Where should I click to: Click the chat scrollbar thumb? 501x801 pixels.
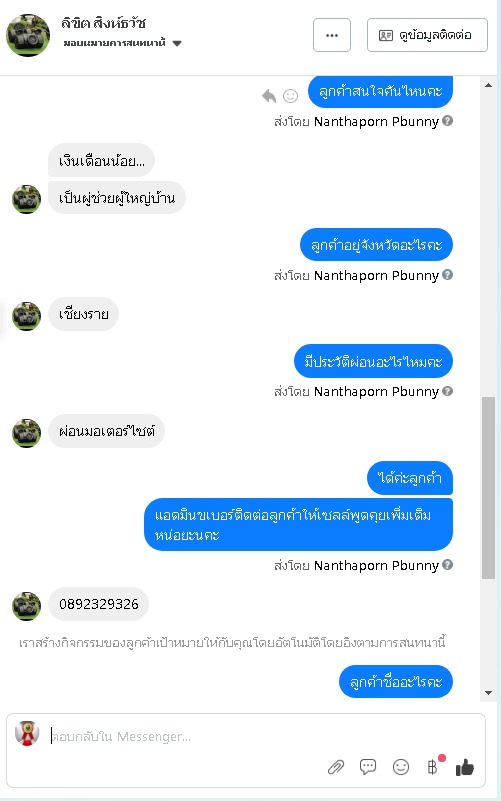tap(488, 488)
